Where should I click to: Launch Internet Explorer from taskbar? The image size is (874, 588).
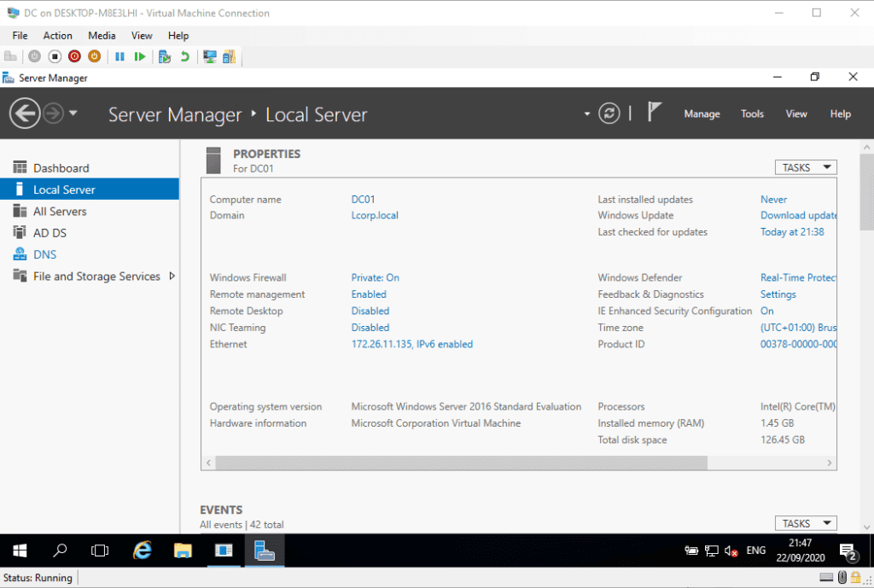(x=143, y=550)
